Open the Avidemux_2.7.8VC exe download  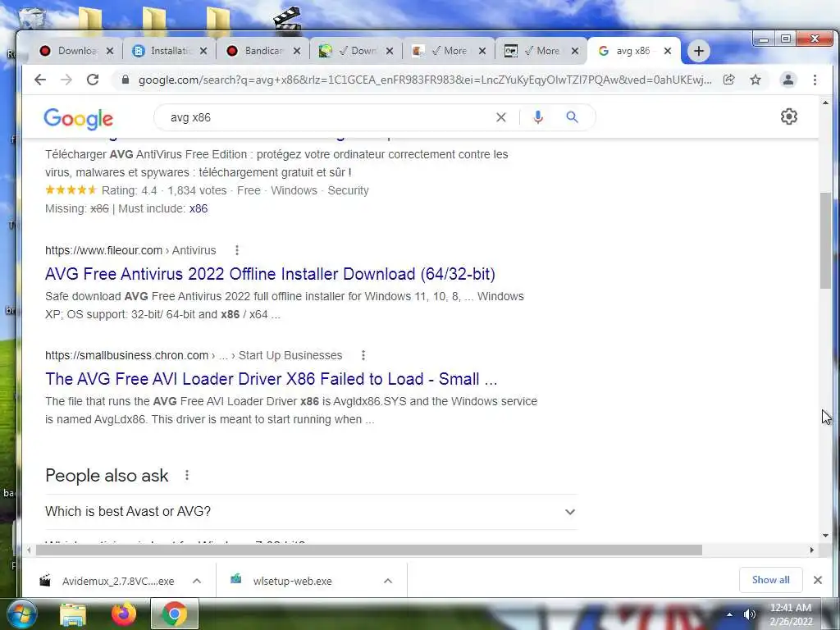[x=118, y=581]
